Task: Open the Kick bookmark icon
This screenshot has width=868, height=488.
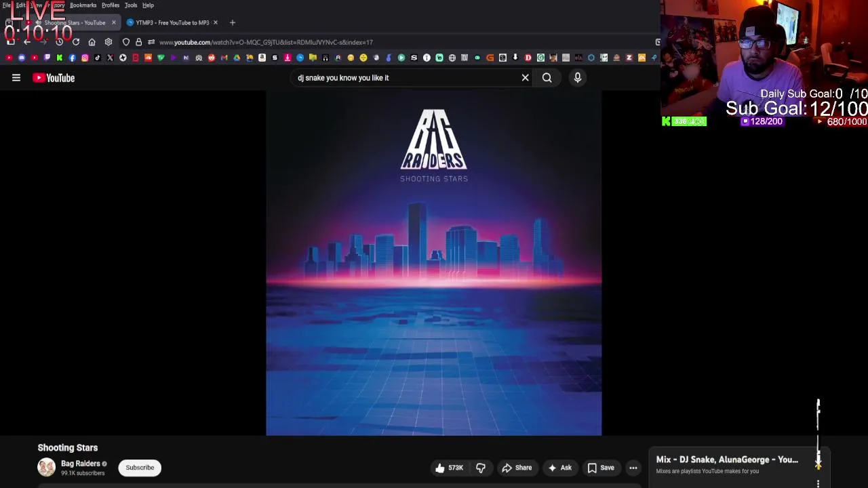Action: click(x=60, y=58)
